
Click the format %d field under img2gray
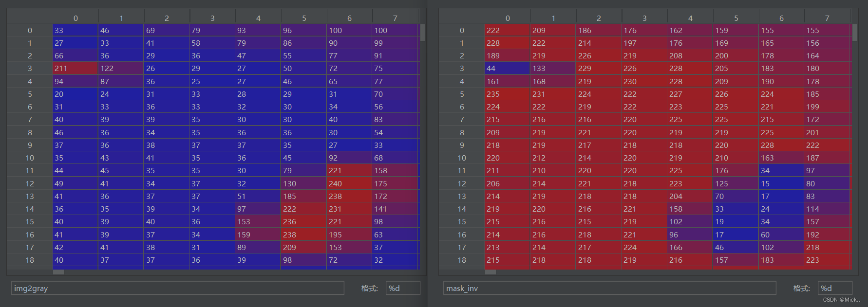pos(403,288)
